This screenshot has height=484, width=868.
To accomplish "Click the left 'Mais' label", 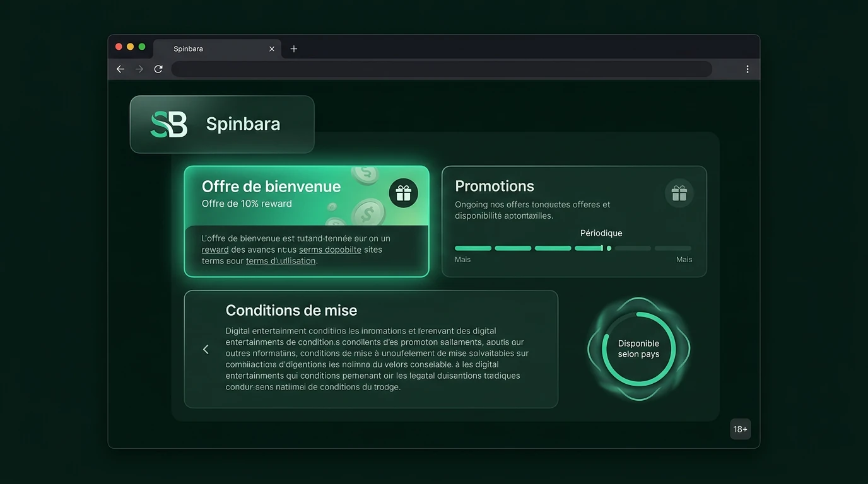I will click(x=463, y=260).
